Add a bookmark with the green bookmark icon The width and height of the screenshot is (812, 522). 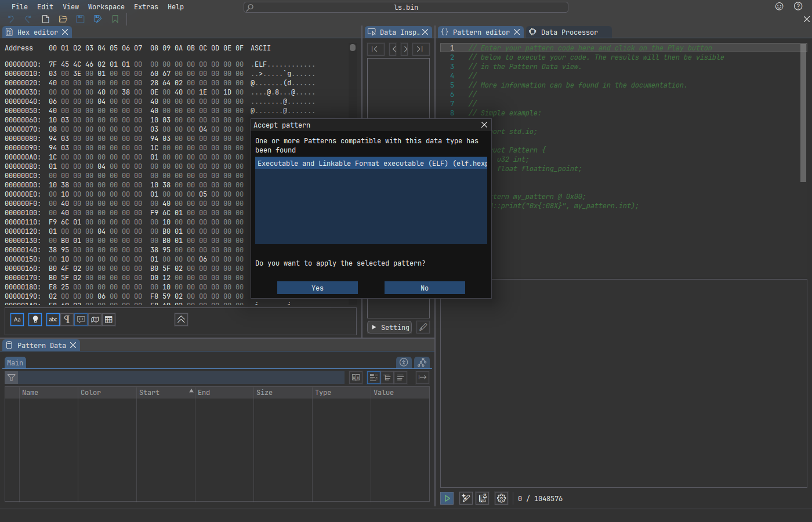tap(115, 19)
